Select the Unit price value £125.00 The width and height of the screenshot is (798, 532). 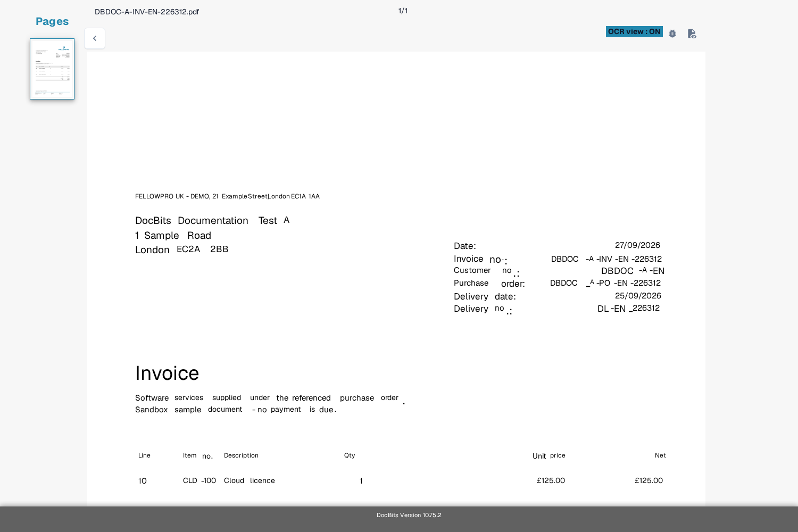pyautogui.click(x=551, y=480)
